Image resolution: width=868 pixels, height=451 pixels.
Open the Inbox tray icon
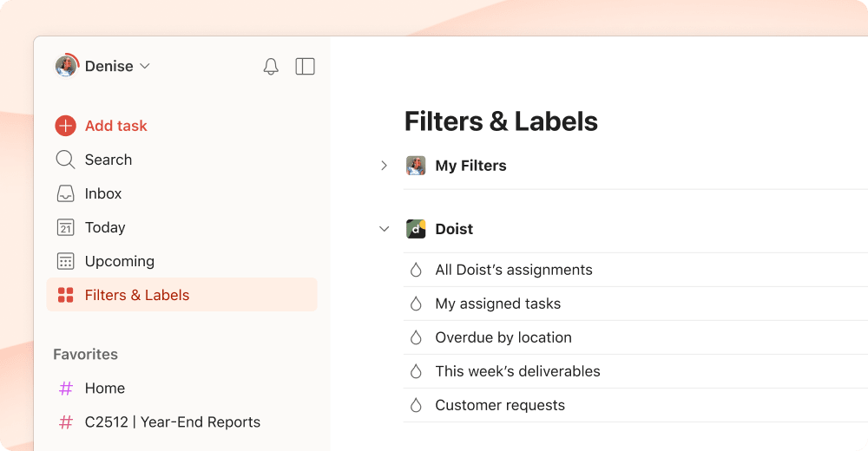click(x=66, y=193)
